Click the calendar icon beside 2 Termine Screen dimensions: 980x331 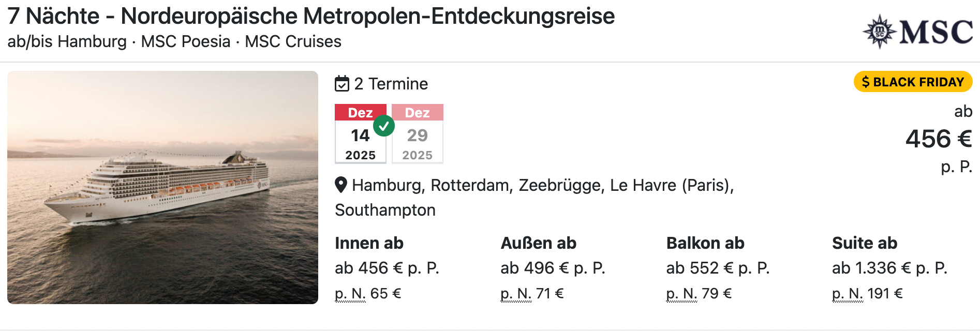pyautogui.click(x=342, y=83)
